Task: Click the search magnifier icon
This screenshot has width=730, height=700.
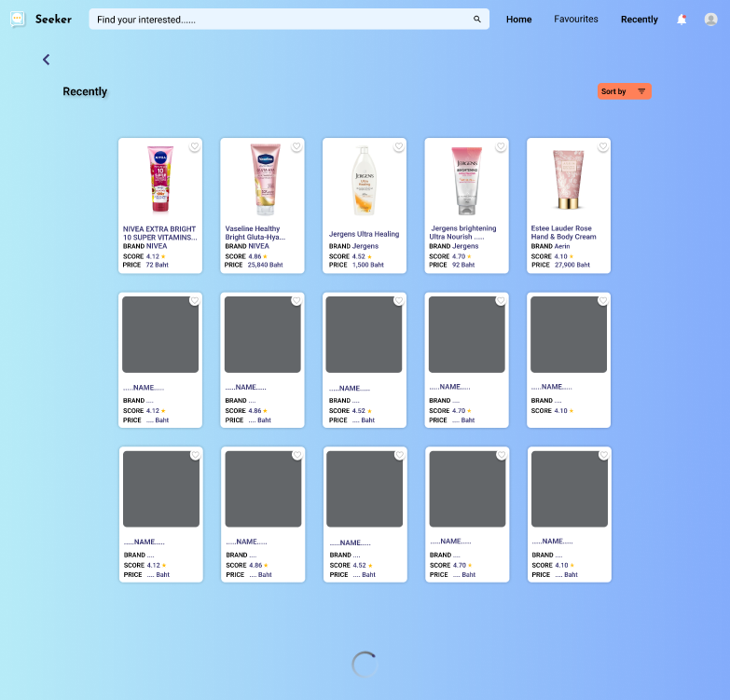Action: point(477,19)
